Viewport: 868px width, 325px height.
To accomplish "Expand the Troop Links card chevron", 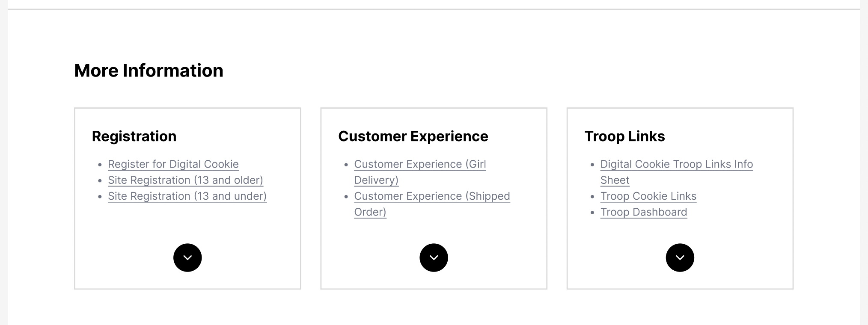I will 680,257.
